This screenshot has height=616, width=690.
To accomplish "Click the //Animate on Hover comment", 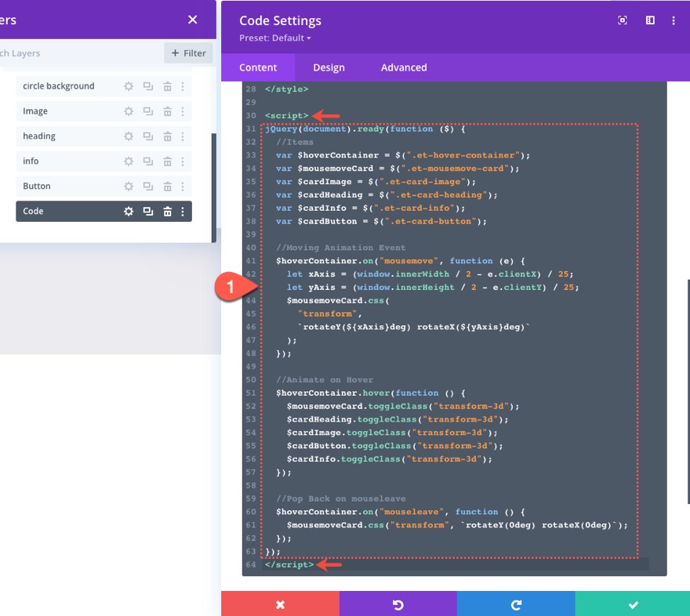I will (325, 380).
